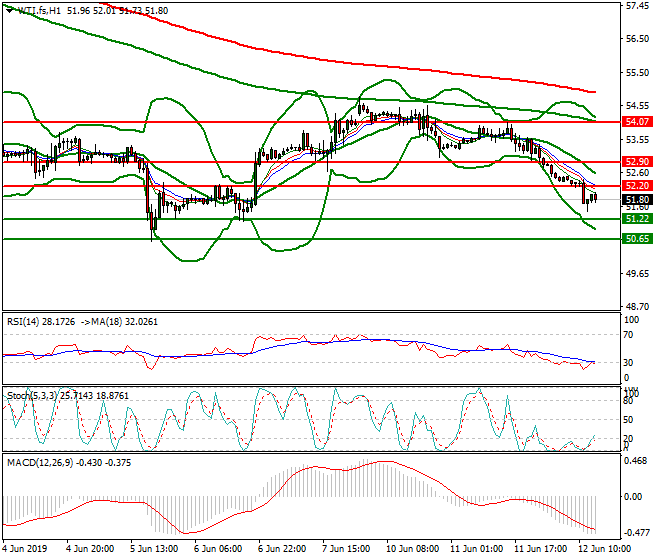Screen dimensions: 660x560
Task: Click the WTI.fs,H1 chart title text
Action: click(x=39, y=11)
